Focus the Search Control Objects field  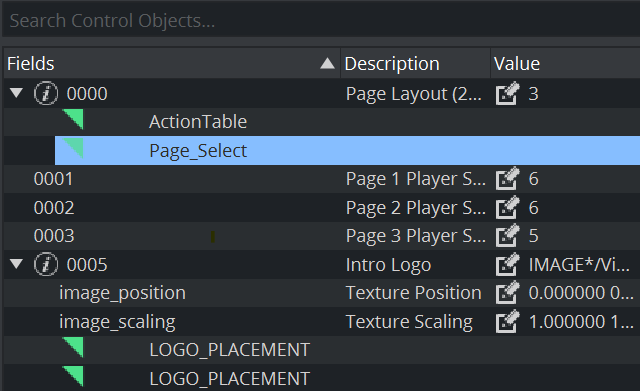pyautogui.click(x=321, y=20)
